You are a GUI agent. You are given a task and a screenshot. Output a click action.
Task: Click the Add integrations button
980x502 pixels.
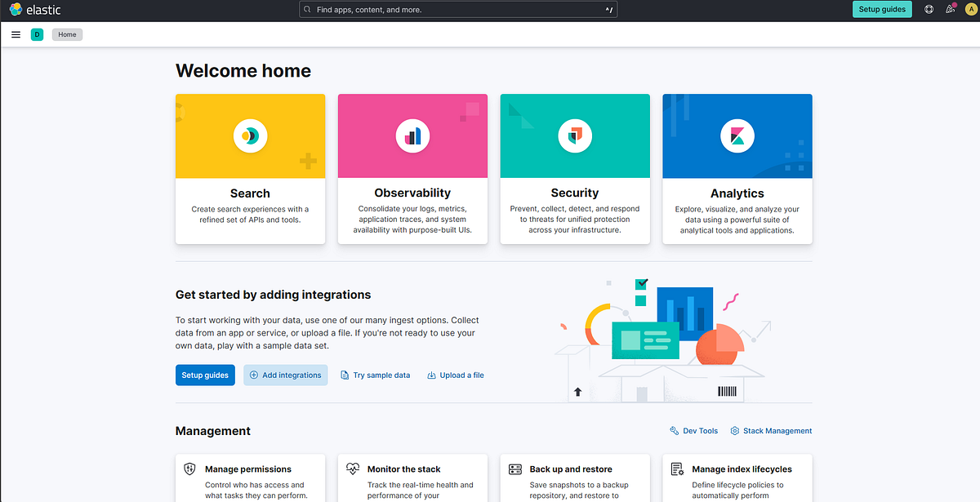coord(285,375)
